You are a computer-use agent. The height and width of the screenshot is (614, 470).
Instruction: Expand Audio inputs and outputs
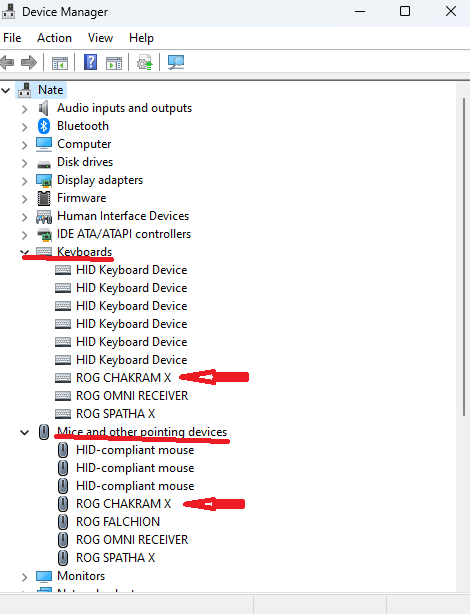click(x=25, y=109)
